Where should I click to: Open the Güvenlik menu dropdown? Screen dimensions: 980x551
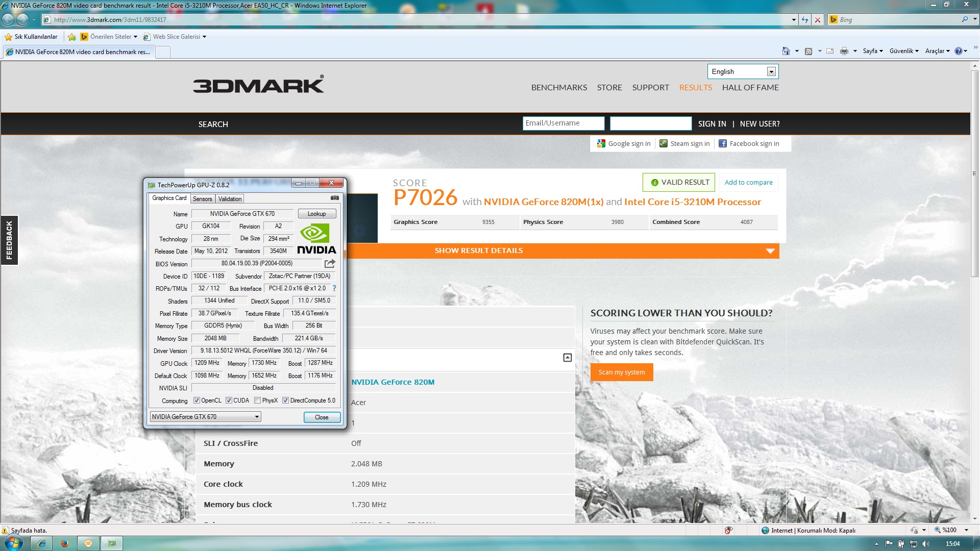click(904, 51)
